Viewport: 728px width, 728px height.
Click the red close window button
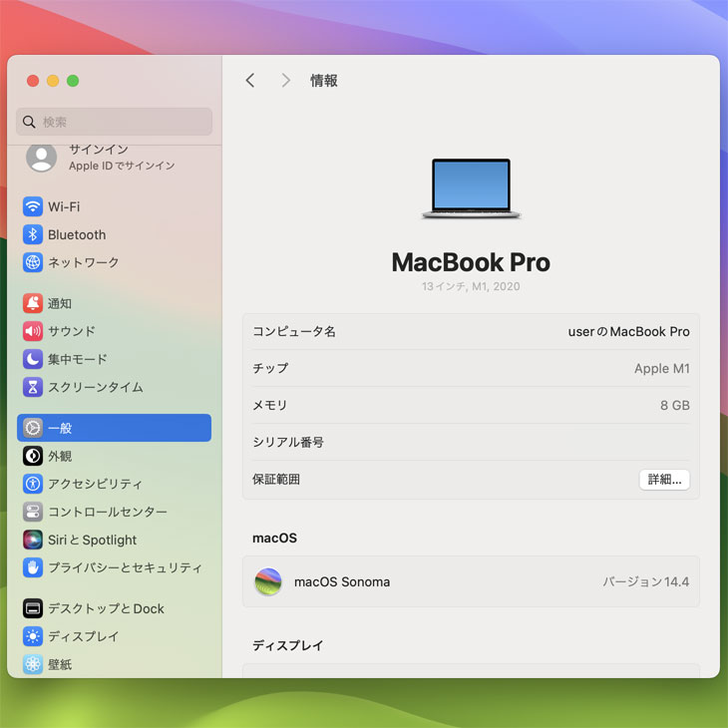[x=33, y=81]
